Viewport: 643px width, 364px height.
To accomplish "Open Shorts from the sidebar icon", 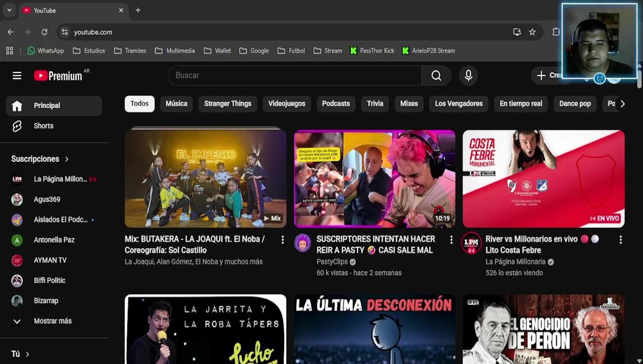I will click(17, 126).
